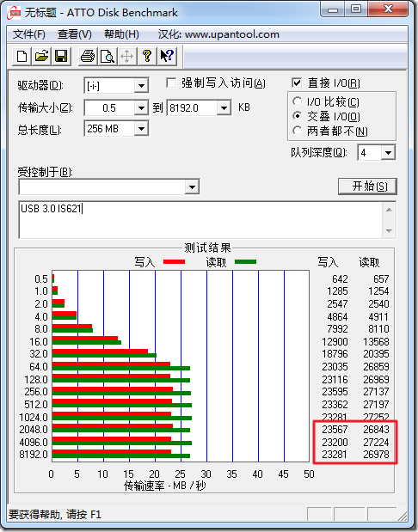Select the I/O 比较 radio option
The height and width of the screenshot is (532, 418).
(x=297, y=101)
